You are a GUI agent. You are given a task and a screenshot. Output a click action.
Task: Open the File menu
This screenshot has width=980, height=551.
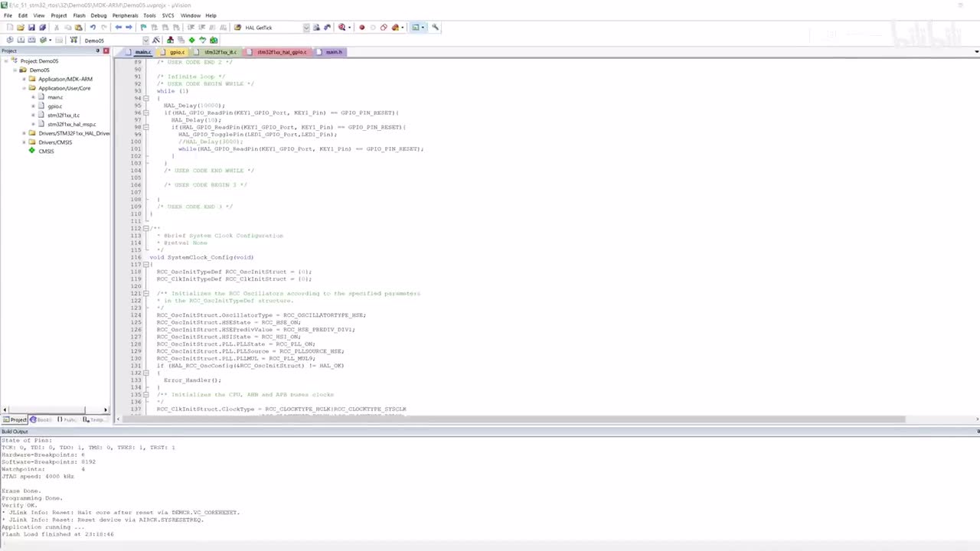[x=8, y=15]
